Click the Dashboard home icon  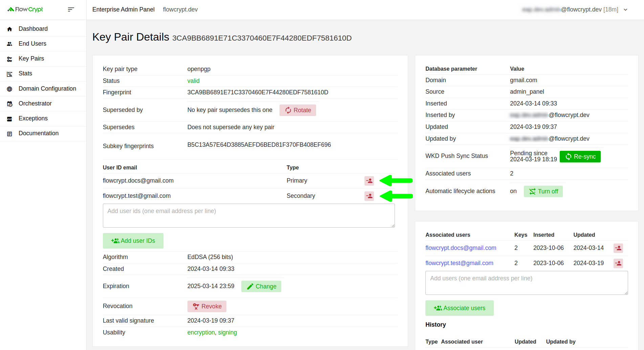(x=9, y=29)
